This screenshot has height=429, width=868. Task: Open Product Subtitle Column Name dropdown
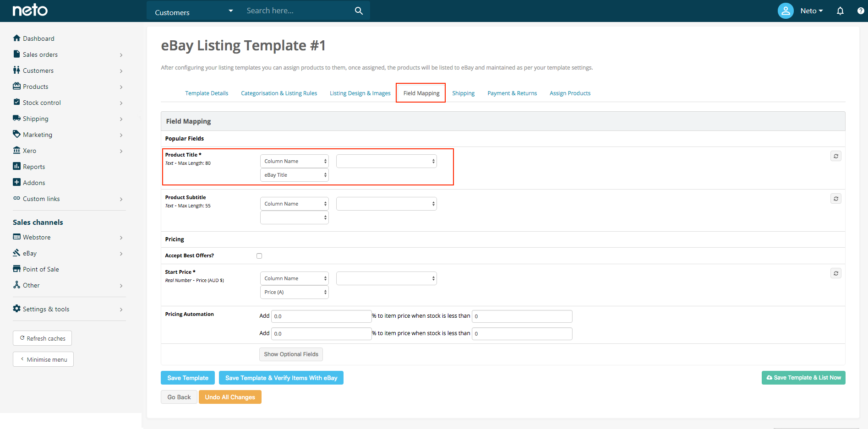click(295, 204)
